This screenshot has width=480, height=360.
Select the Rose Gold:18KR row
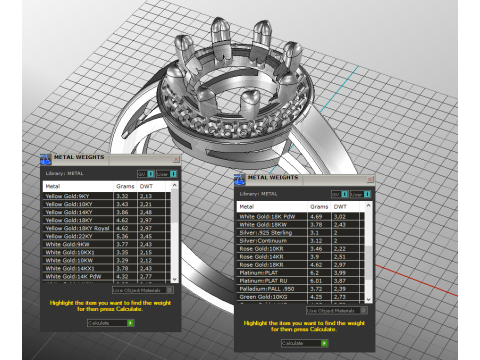click(x=301, y=265)
